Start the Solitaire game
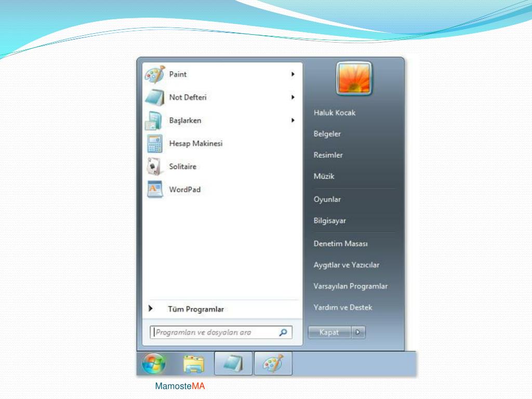Screen dimensions: 532x399 click(182, 167)
